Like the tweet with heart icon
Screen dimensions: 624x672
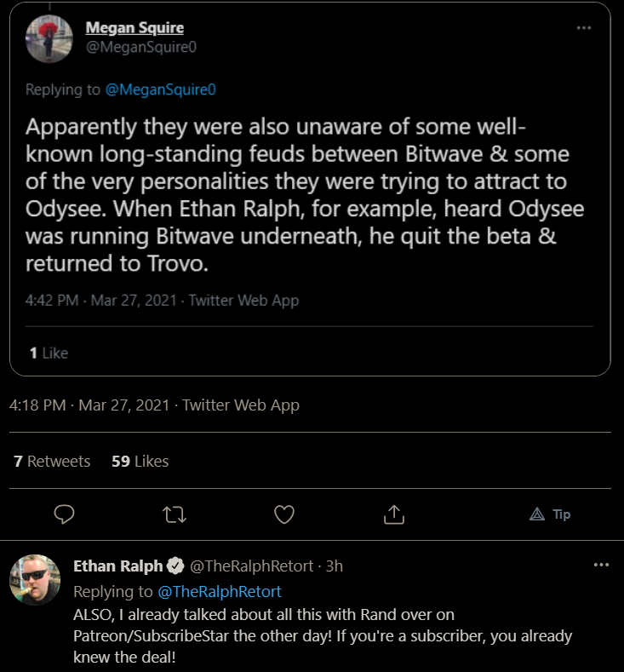[x=284, y=514]
